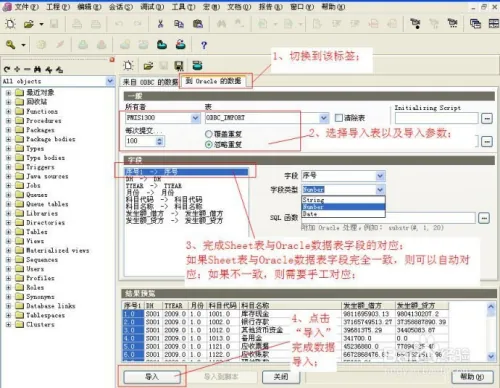Expand the Sequences tree node

coord(8,259)
